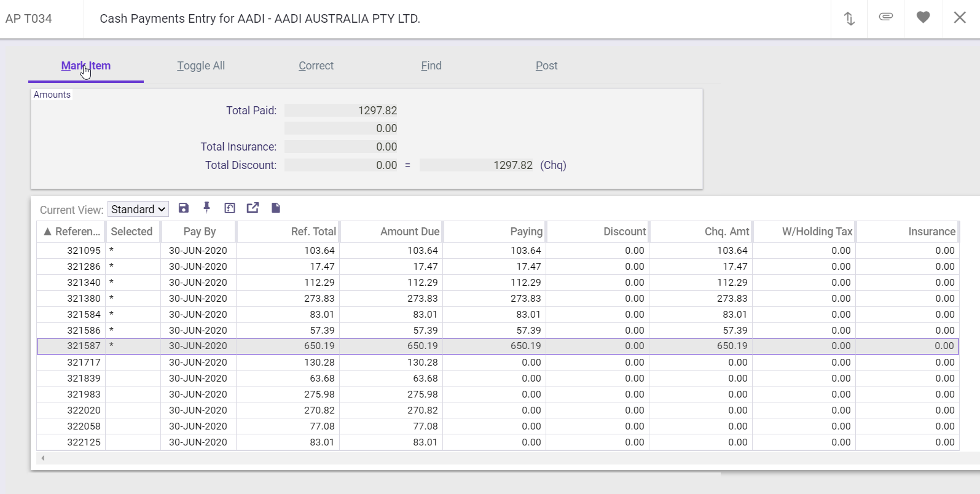Reset the grid view to default
The image size is (980, 494).
click(x=230, y=208)
